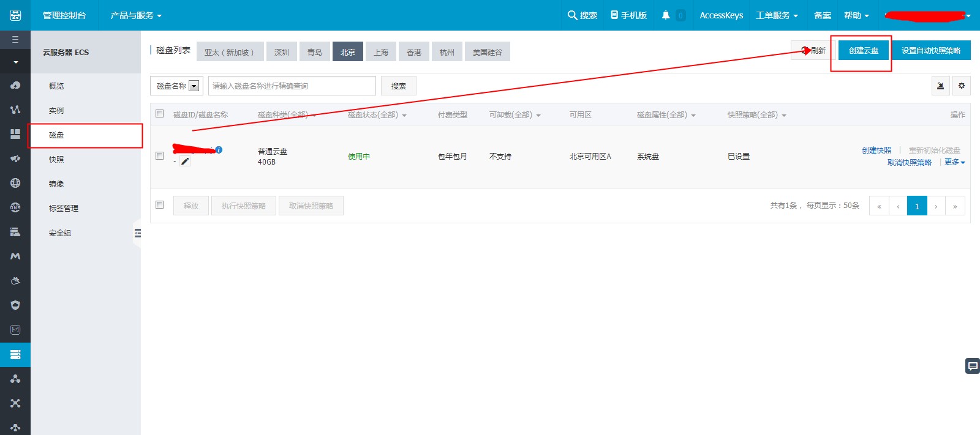Check the checkbox for the 40GB disk row

pos(160,156)
